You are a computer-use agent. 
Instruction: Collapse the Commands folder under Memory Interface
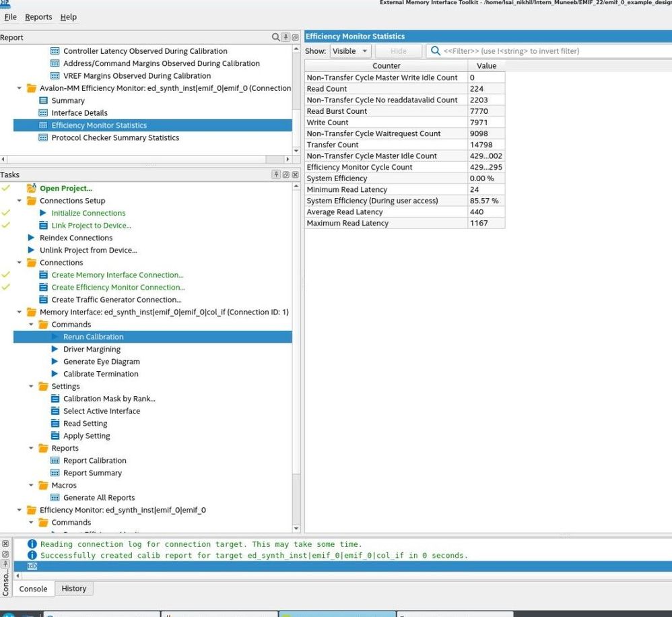click(31, 325)
